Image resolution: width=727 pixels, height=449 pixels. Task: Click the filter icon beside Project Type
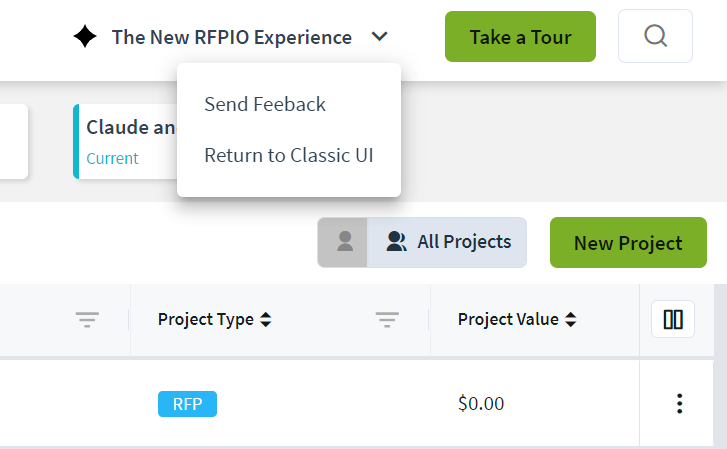387,320
